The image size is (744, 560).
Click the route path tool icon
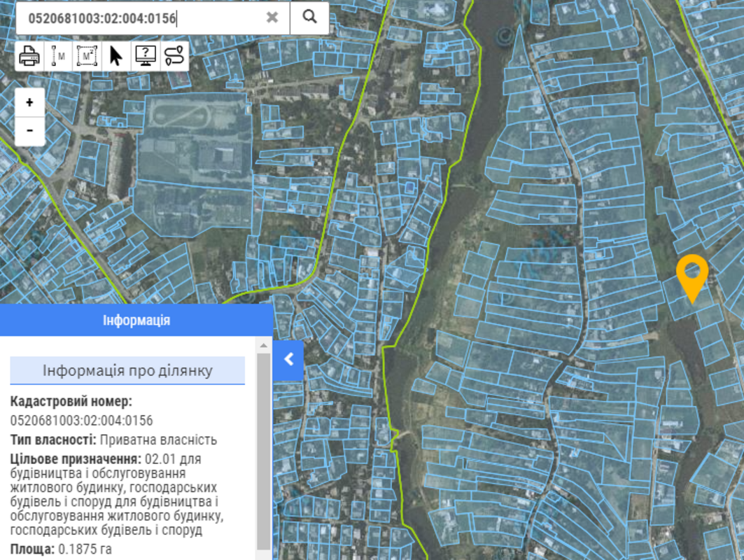coord(175,55)
